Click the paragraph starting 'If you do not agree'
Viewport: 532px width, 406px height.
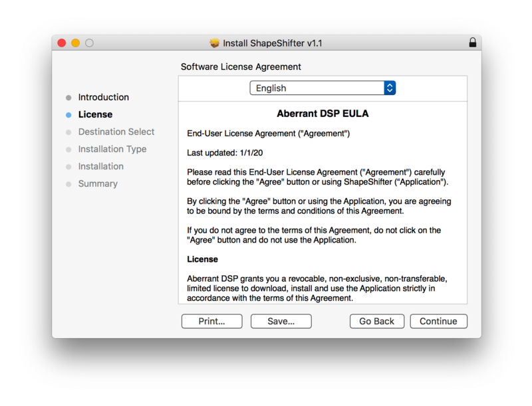(x=314, y=235)
